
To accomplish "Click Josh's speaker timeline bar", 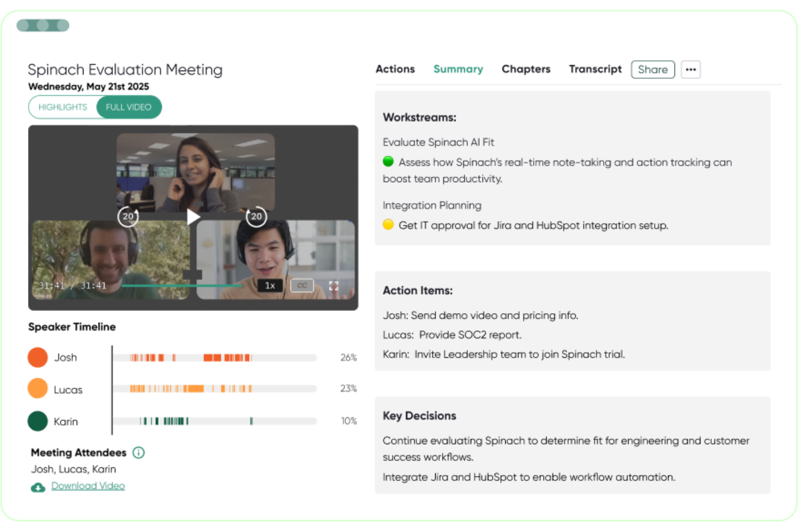I will point(215,358).
